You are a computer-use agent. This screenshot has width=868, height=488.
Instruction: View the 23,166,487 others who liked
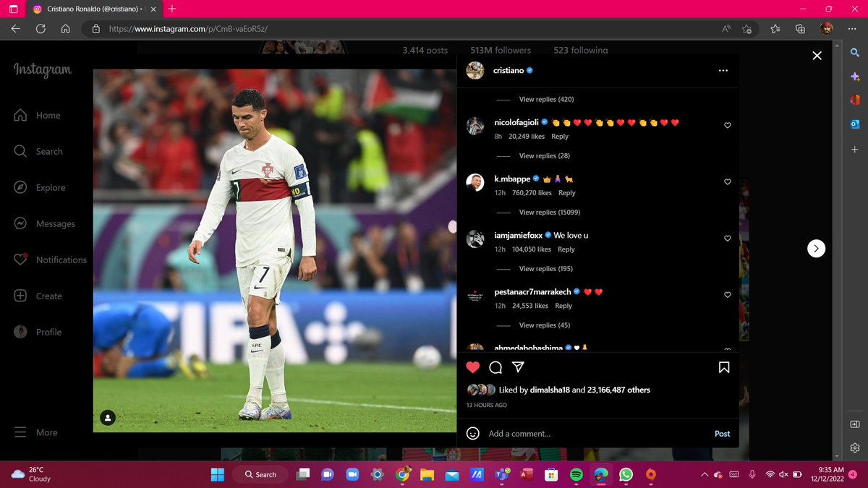coord(618,390)
